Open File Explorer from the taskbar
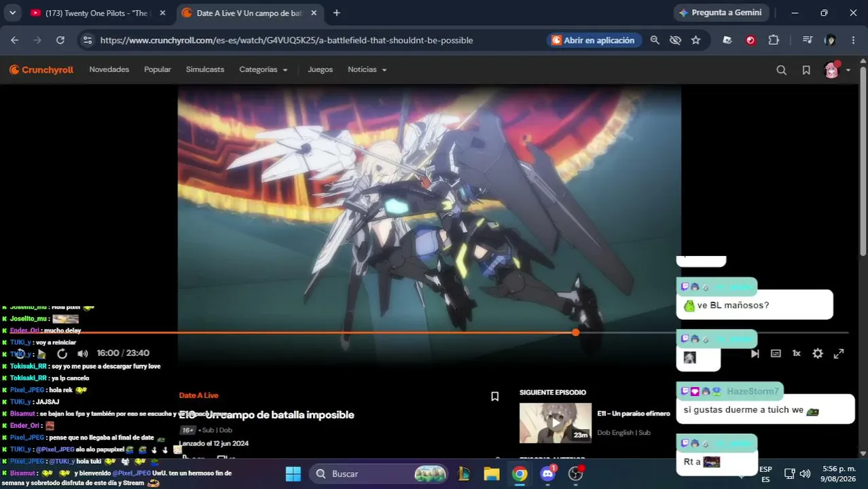 (x=492, y=473)
